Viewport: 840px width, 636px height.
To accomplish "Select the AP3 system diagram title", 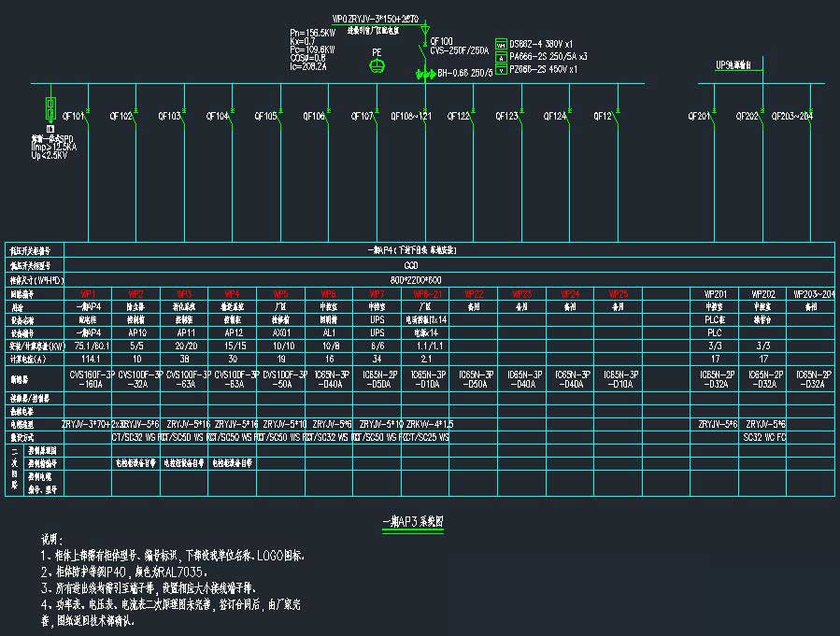I will point(413,521).
